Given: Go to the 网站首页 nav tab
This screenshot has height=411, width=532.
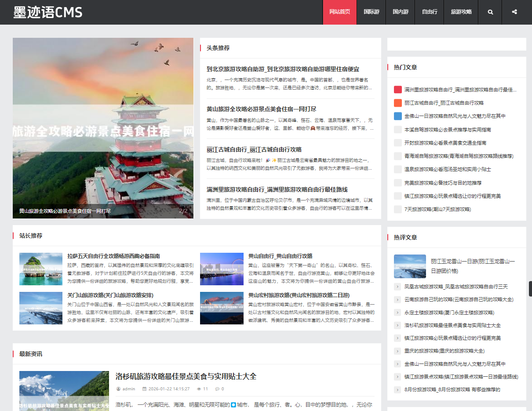Looking at the screenshot, I should (339, 12).
